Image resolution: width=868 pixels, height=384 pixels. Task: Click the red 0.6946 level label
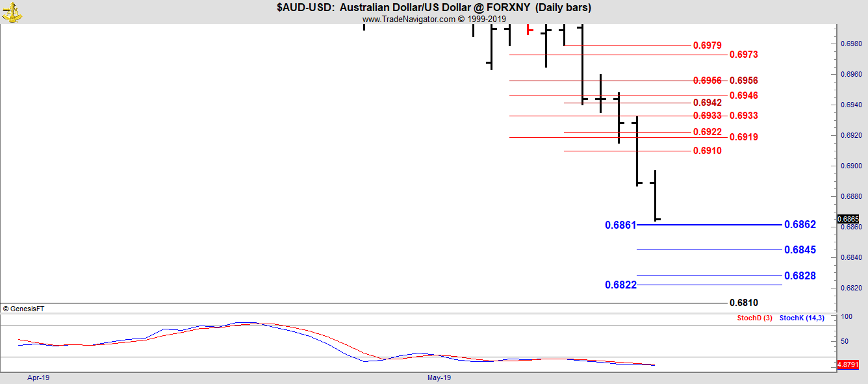point(743,96)
